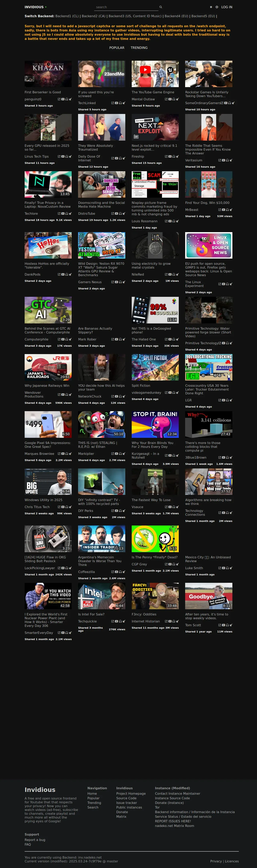Click external link icon for Techlore video

[x=59, y=214]
